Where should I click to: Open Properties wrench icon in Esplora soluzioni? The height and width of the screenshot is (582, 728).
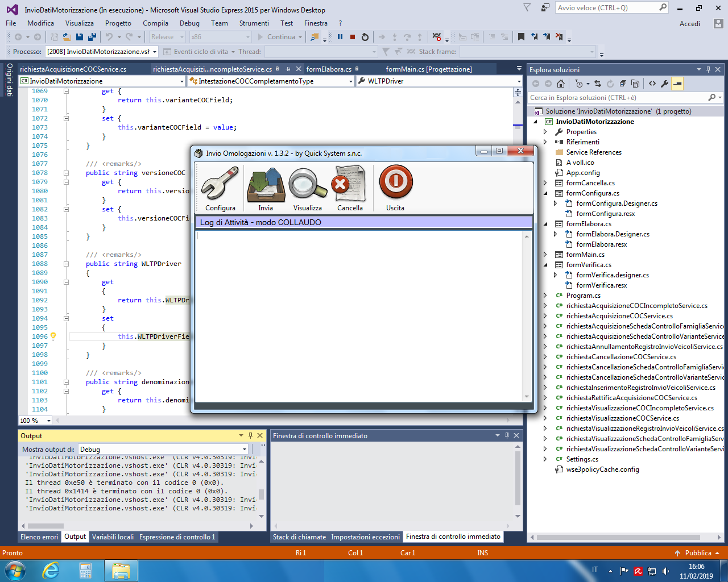[x=665, y=84]
